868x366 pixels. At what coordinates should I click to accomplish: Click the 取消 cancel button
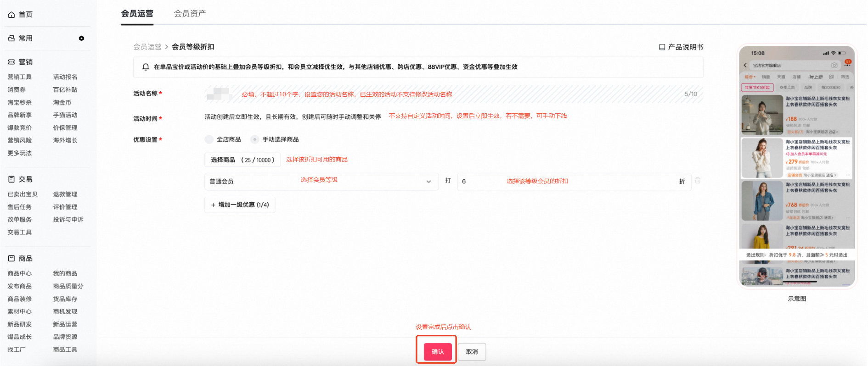[472, 352]
